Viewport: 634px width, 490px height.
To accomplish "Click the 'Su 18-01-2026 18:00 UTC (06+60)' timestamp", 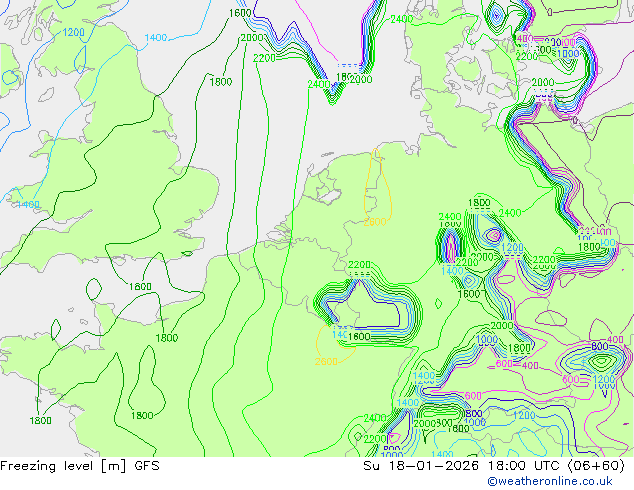I will tap(494, 466).
